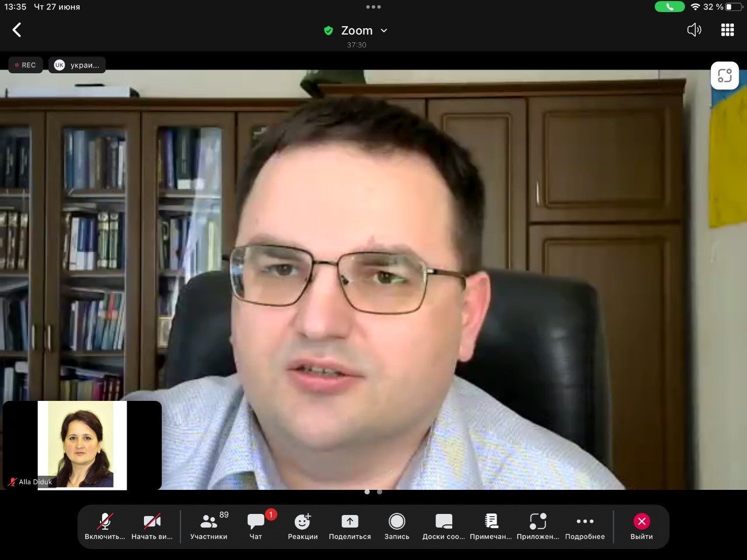Tap the second page indicator dot
This screenshot has height=560, width=747.
380,492
